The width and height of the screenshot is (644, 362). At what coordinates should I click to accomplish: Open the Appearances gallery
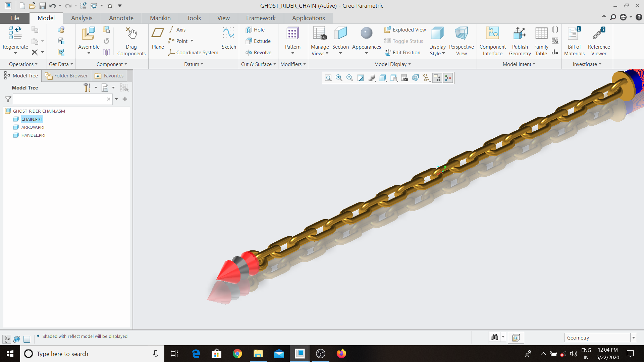pos(366,41)
